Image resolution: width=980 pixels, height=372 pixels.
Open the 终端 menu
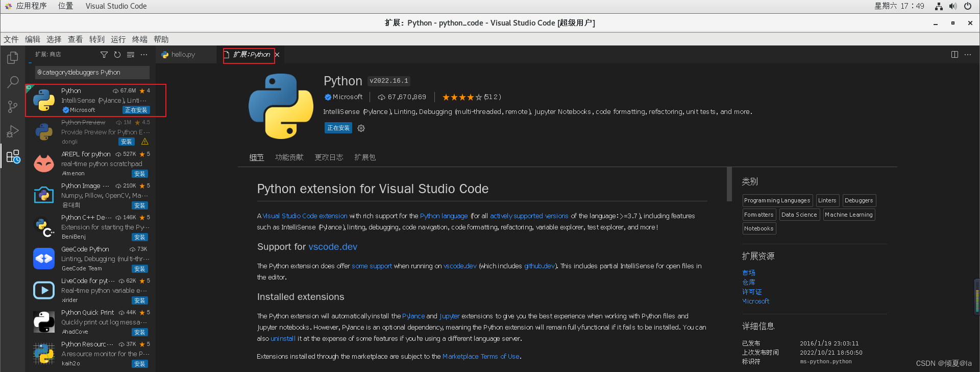click(x=140, y=39)
